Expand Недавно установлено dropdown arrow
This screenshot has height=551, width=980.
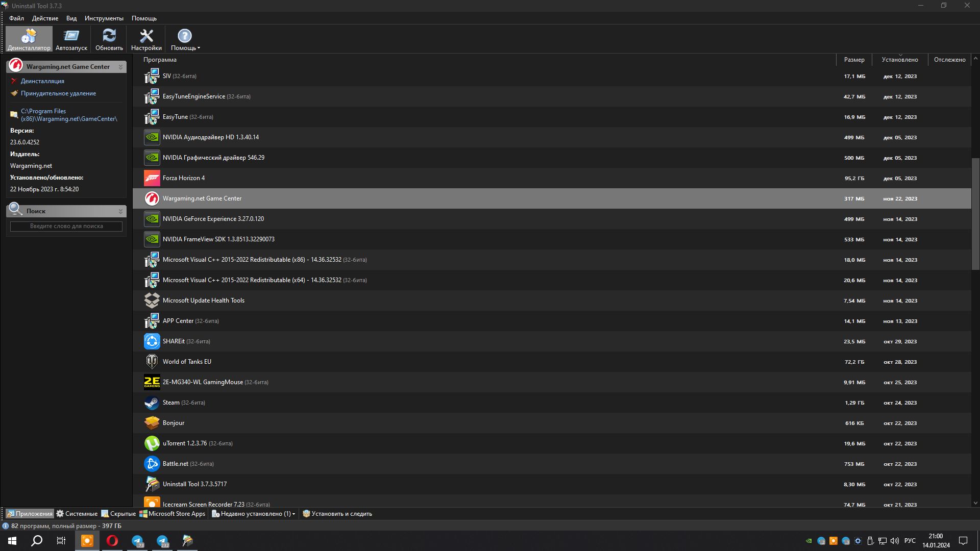pos(293,514)
